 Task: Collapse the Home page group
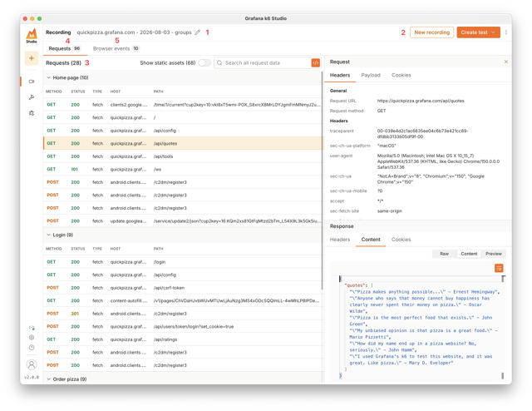48,77
